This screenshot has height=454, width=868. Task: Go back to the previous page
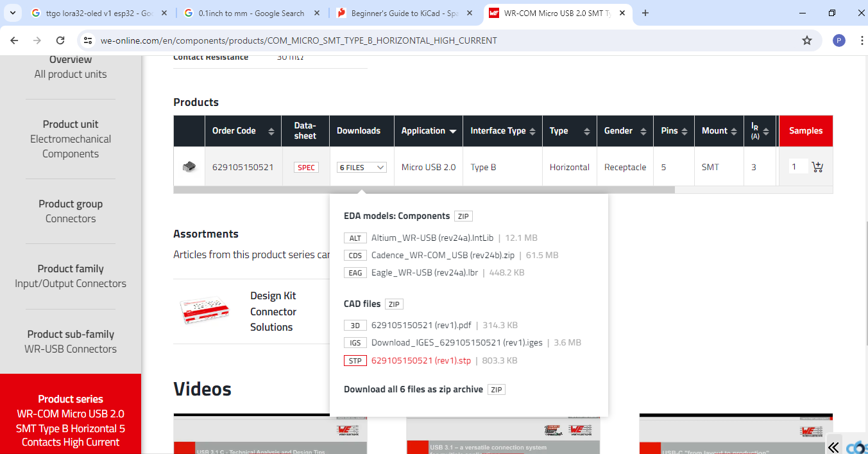pyautogui.click(x=15, y=40)
